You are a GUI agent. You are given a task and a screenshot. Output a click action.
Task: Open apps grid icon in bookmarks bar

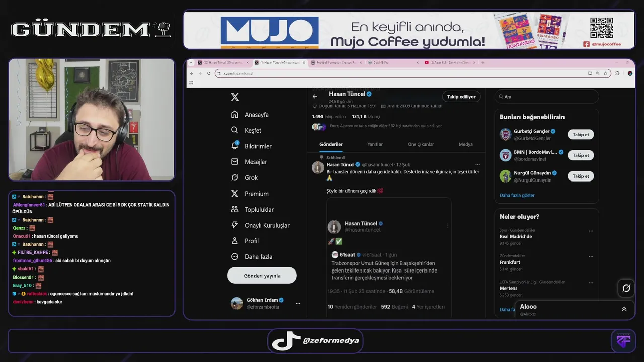[191, 82]
